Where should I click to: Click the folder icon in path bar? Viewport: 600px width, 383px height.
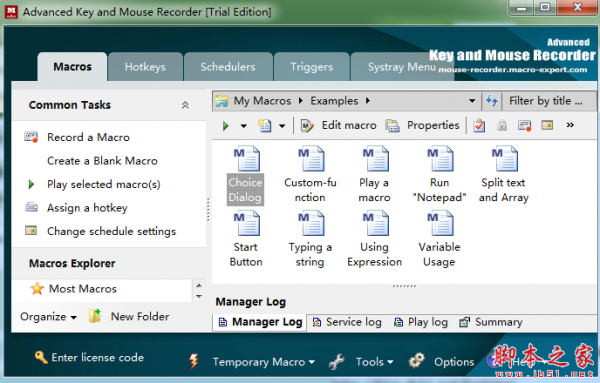pos(222,101)
